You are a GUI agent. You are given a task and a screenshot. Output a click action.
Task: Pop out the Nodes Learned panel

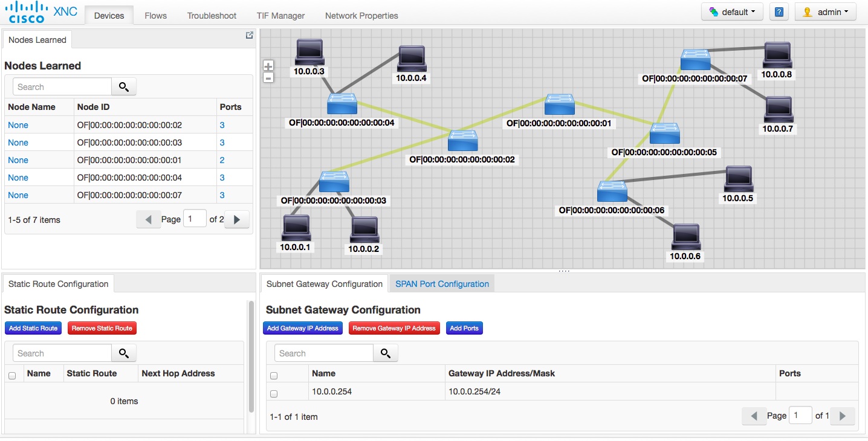click(x=249, y=36)
